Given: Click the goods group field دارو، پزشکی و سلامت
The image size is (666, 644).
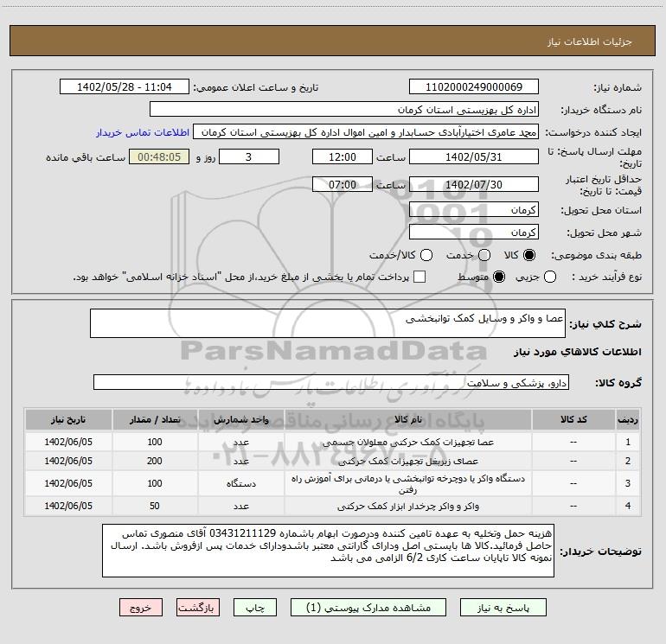Looking at the screenshot, I should [x=331, y=383].
